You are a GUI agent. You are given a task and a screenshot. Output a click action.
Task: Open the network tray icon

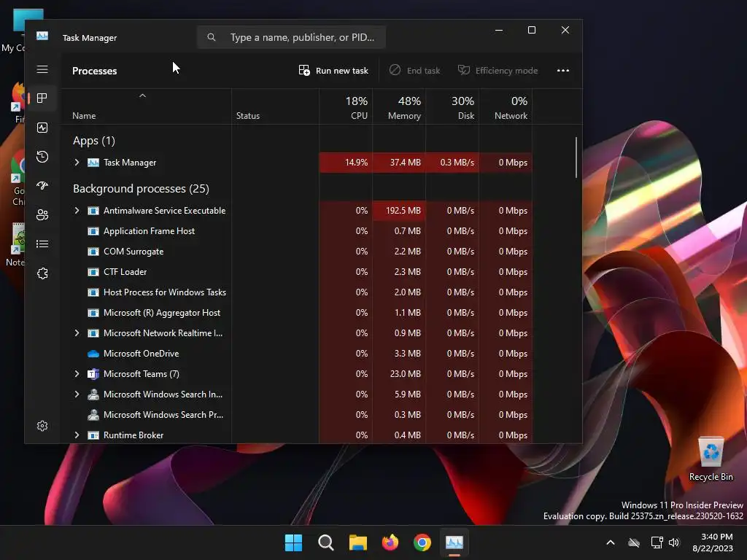click(657, 542)
